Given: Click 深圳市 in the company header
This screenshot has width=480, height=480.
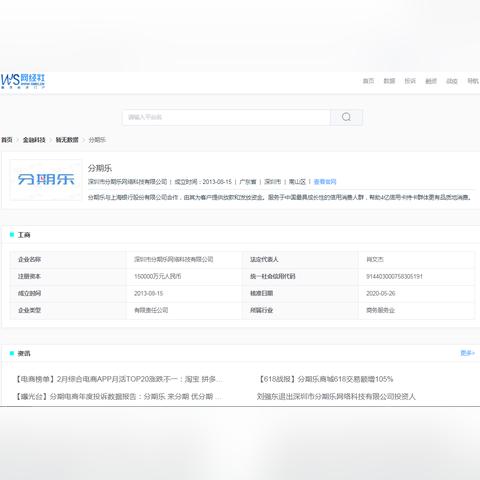Looking at the screenshot, I should click(x=273, y=182).
